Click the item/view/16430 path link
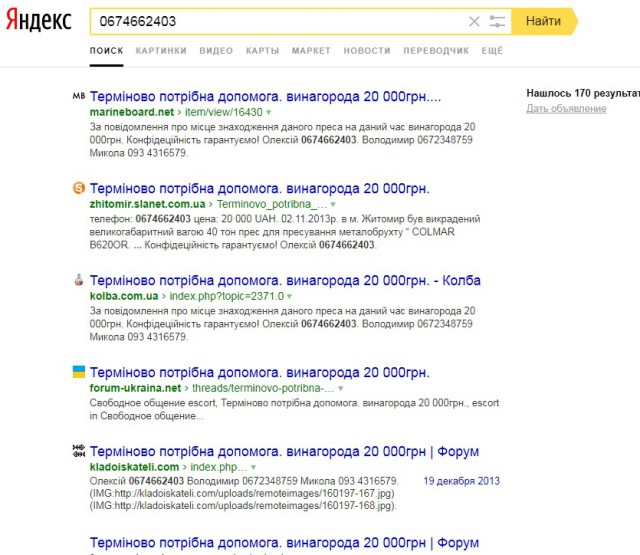The image size is (640, 555). click(224, 112)
